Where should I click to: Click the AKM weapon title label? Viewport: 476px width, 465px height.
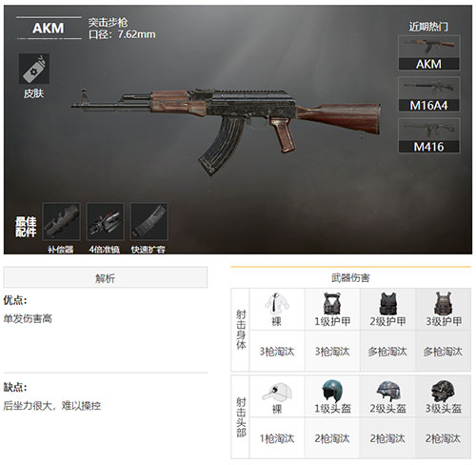[x=49, y=28]
